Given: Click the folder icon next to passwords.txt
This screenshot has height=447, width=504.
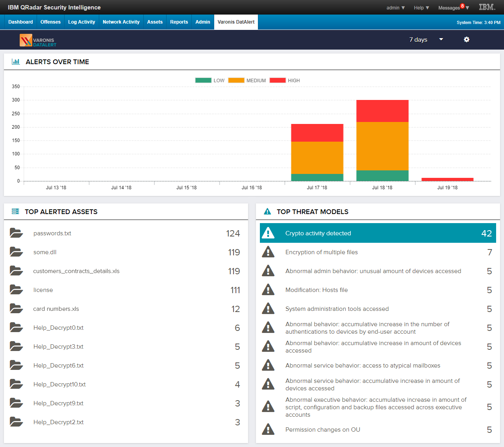Looking at the screenshot, I should click(16, 233).
